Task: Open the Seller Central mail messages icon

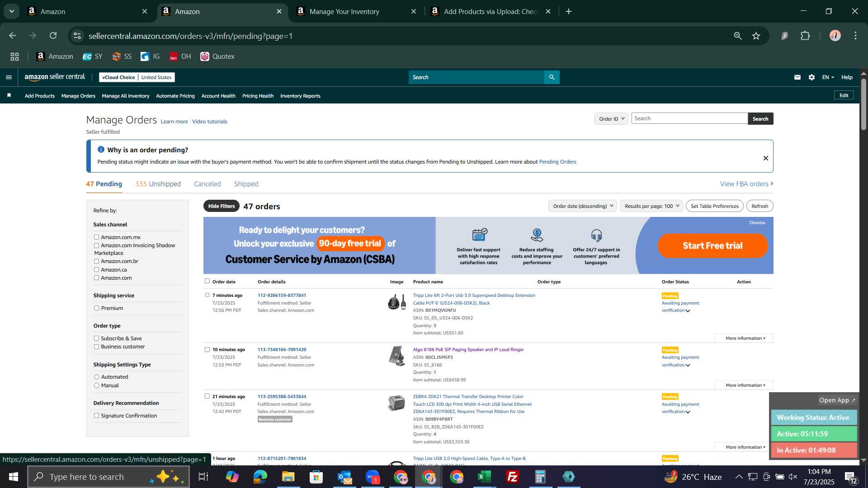Action: (x=797, y=77)
